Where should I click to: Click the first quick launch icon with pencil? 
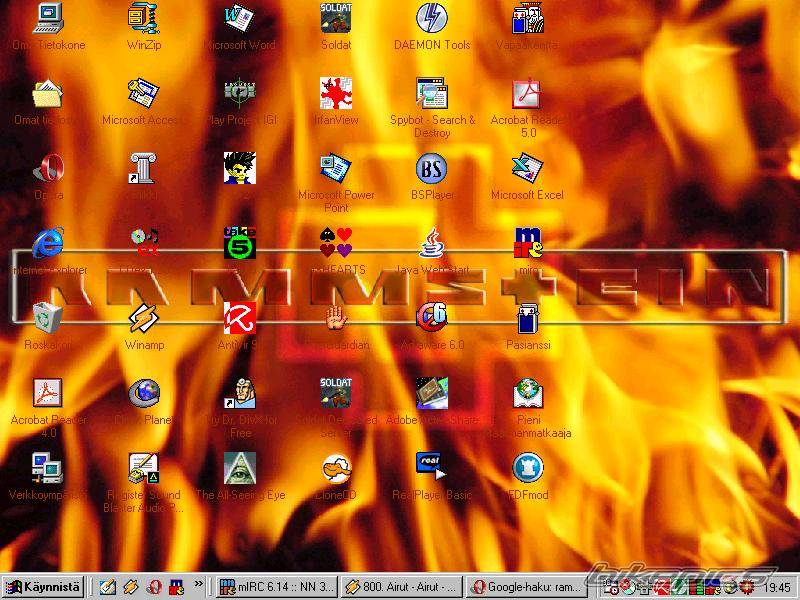point(107,587)
